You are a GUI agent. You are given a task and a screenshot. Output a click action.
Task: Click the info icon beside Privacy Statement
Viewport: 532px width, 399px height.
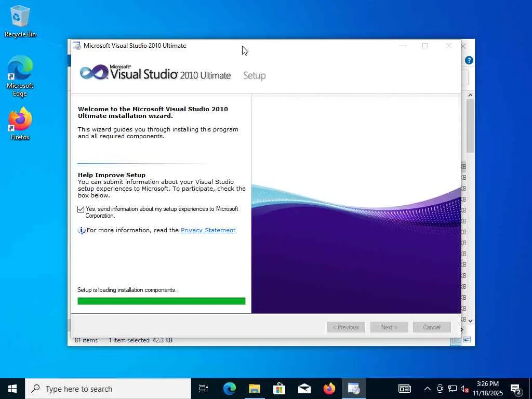pyautogui.click(x=82, y=230)
